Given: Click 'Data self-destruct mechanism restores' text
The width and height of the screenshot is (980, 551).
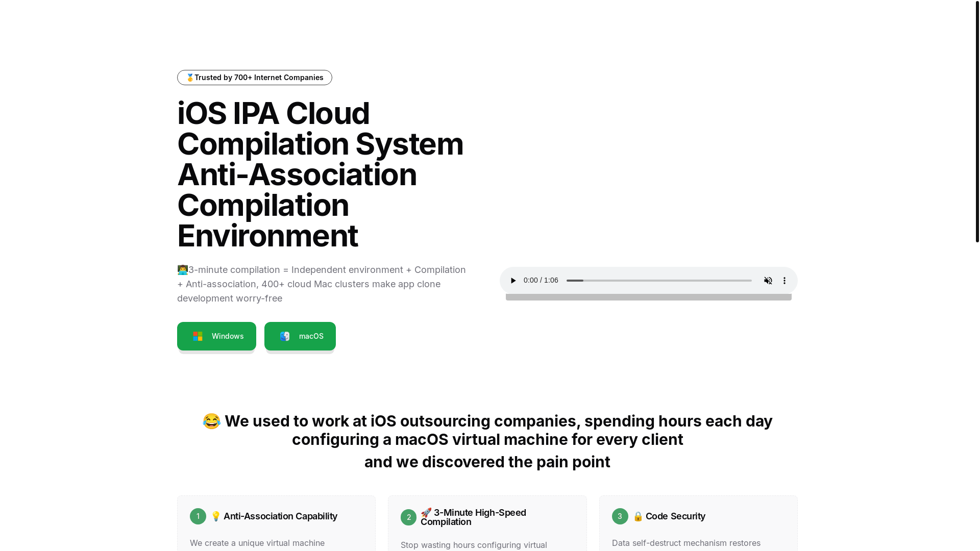Looking at the screenshot, I should coord(686,543).
